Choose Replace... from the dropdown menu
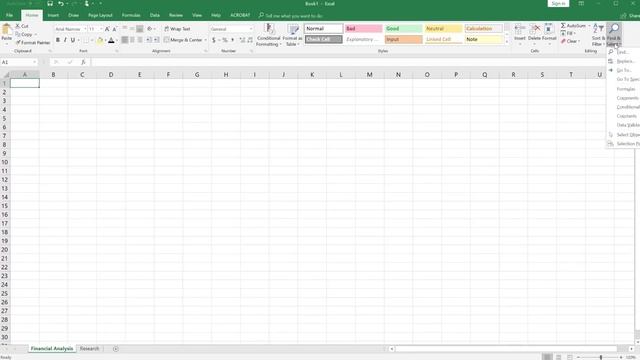 click(x=624, y=61)
